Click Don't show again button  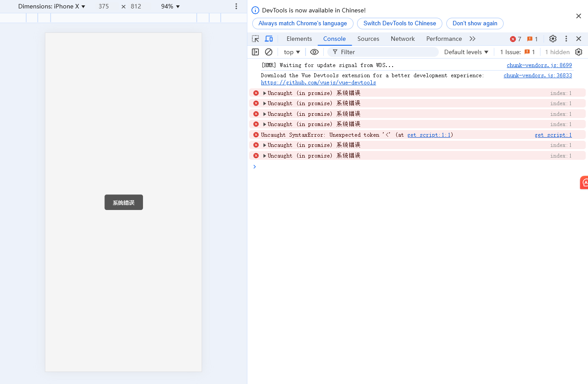click(475, 24)
